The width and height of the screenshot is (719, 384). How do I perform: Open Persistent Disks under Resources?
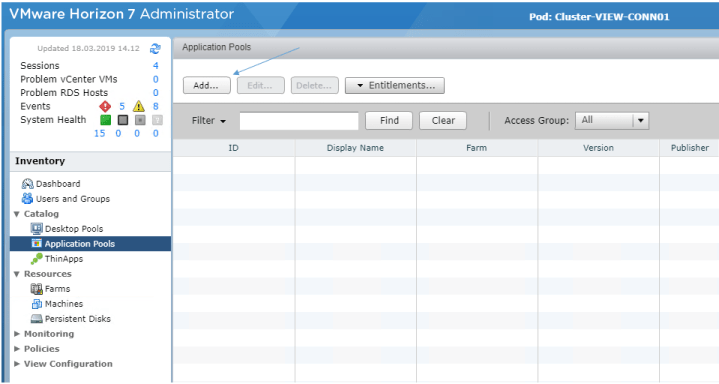click(77, 319)
